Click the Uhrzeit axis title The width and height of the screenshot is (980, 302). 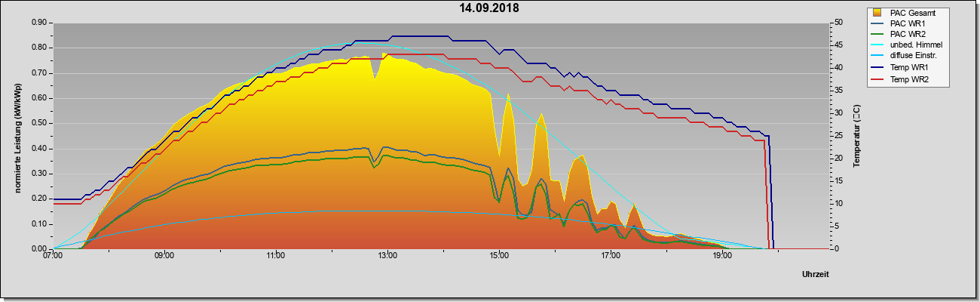[816, 274]
